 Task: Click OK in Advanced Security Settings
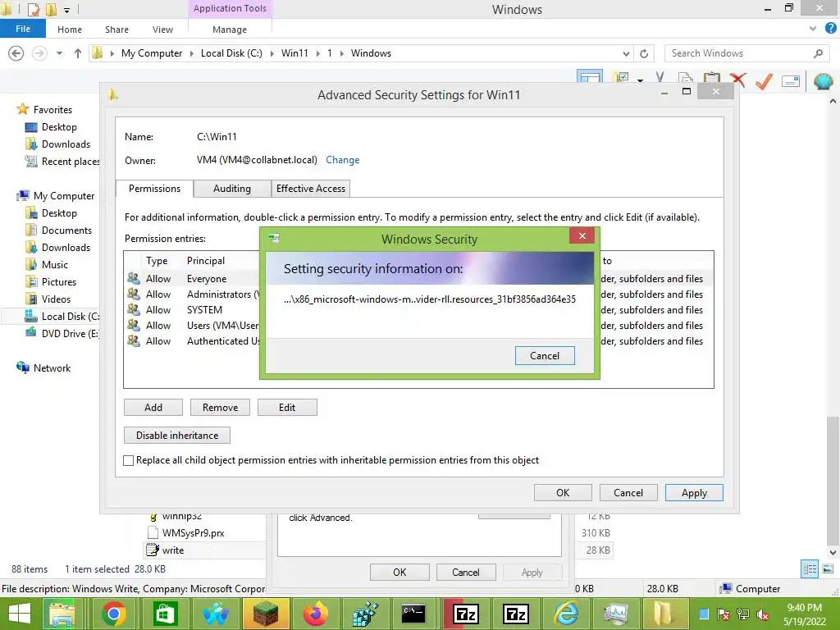563,492
